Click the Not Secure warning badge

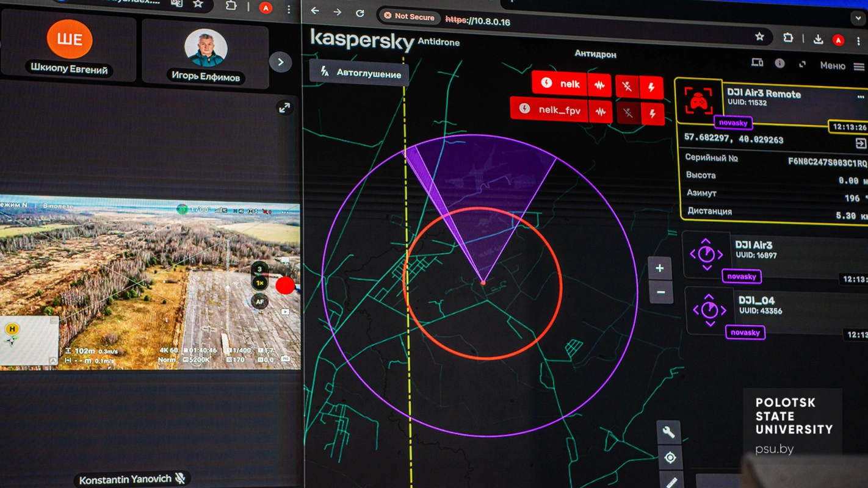[x=408, y=16]
